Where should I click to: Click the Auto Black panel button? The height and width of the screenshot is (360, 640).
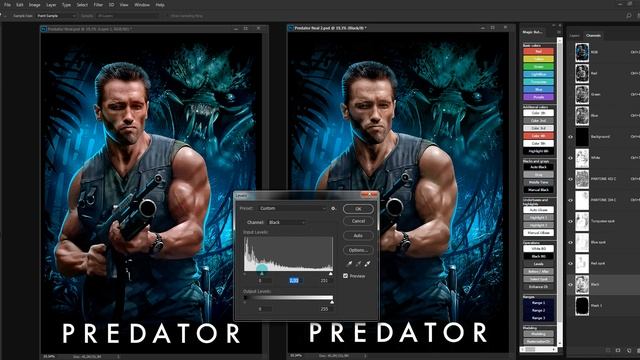[538, 167]
